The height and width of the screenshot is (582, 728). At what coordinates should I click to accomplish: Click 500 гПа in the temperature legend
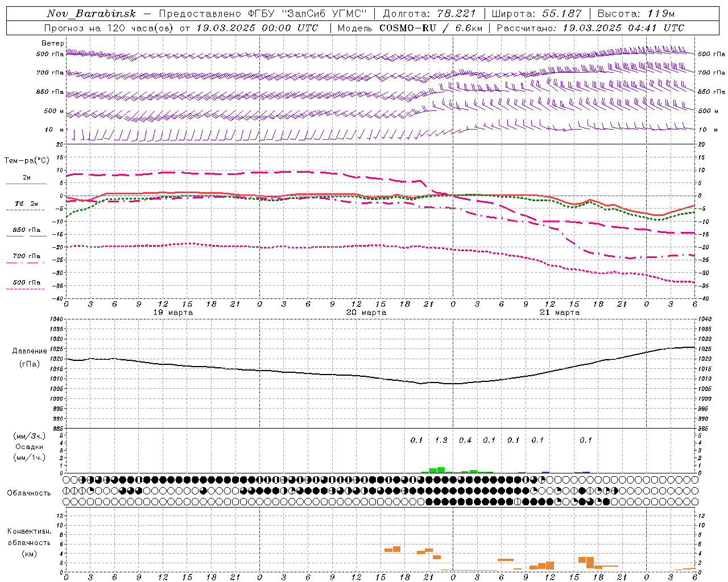[27, 282]
